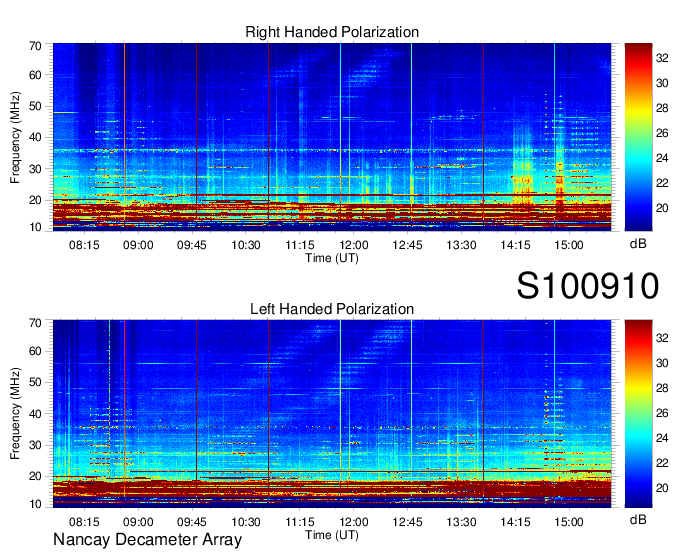Image resolution: width=680 pixels, height=552 pixels.
Task: Click the "Left Handed Polarization" title
Action: (332, 309)
